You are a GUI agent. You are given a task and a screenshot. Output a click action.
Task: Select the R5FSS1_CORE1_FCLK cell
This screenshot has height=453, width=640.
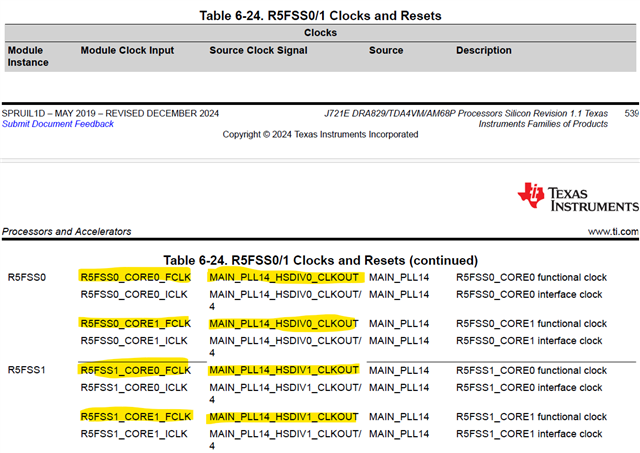point(136,417)
